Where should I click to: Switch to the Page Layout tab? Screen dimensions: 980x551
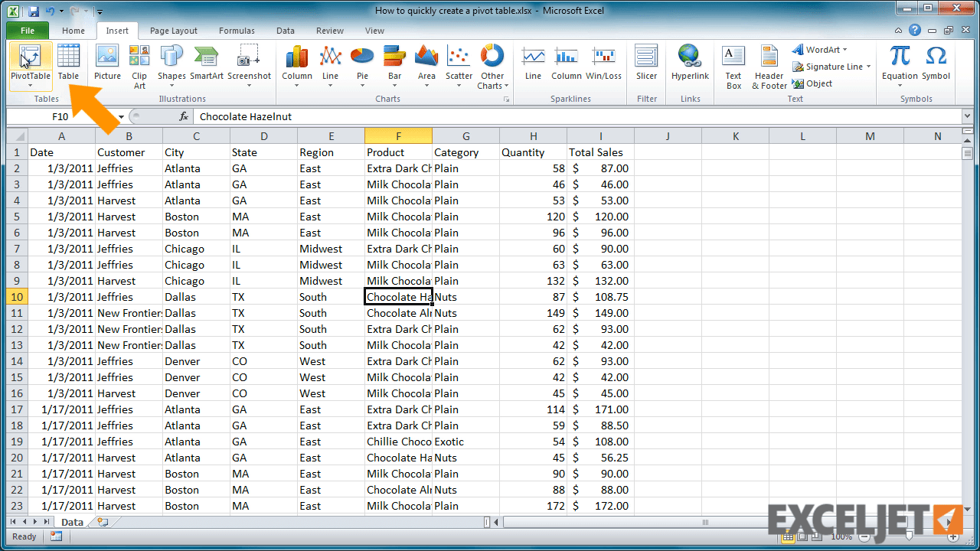[x=173, y=31]
